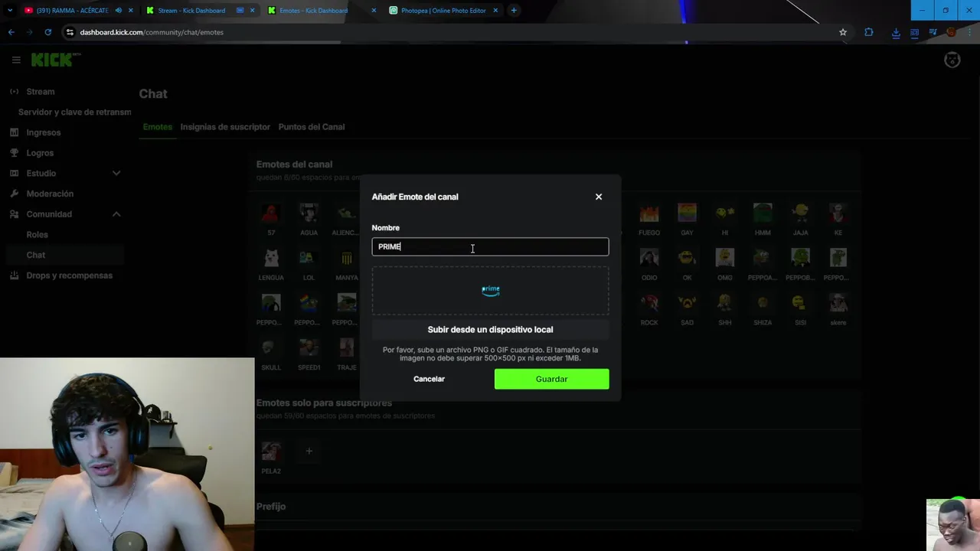This screenshot has width=980, height=551.
Task: Go back in the browser
Action: pyautogui.click(x=11, y=32)
